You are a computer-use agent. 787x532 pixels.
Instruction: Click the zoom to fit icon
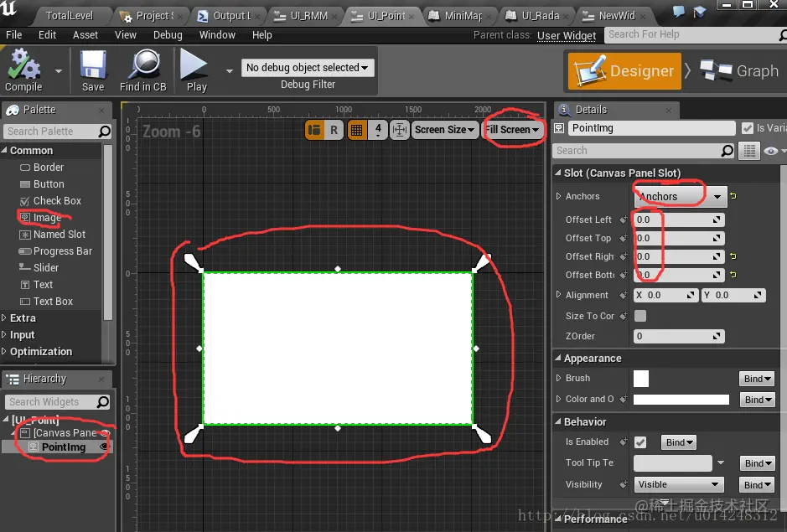click(400, 130)
